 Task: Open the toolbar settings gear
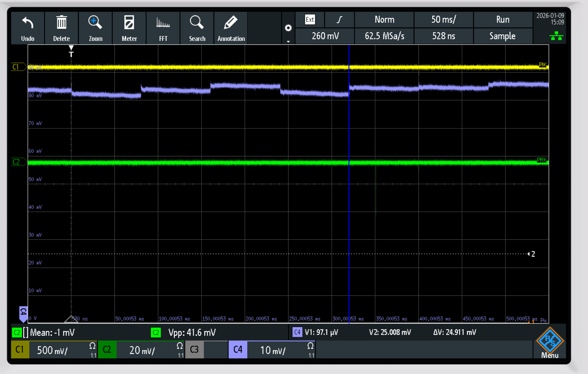(288, 28)
